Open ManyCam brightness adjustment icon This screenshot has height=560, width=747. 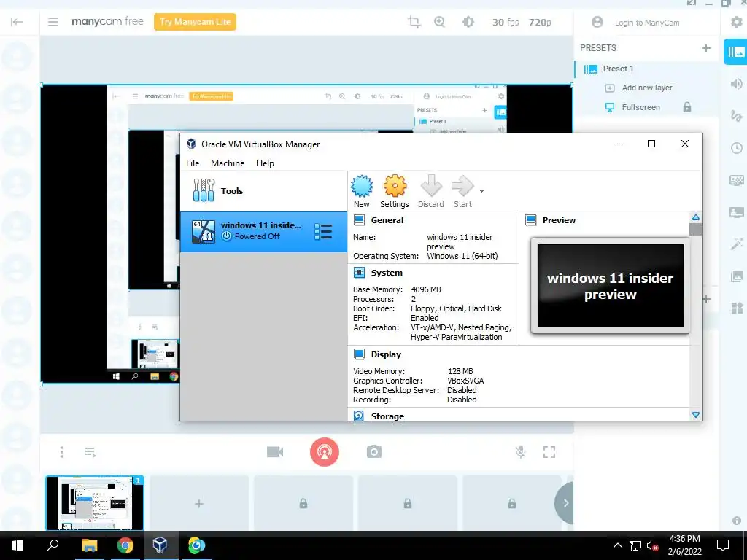[468, 22]
